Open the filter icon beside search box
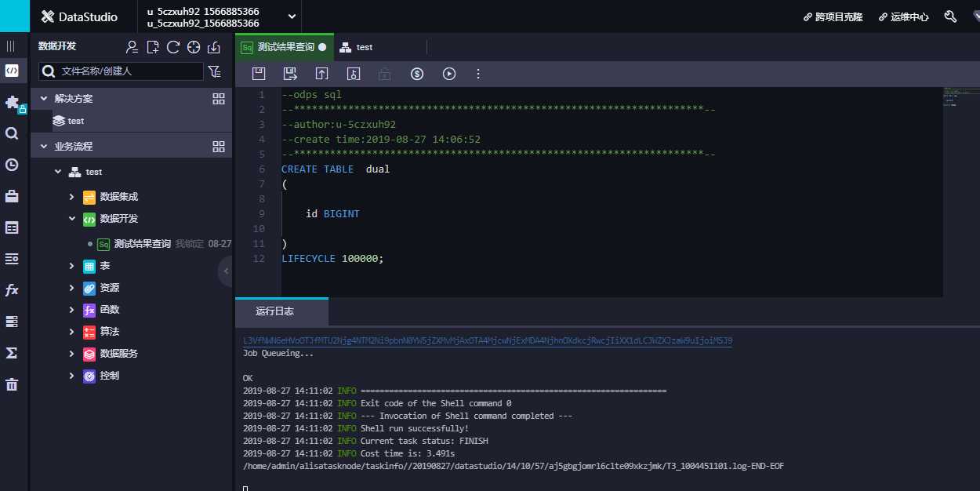Image resolution: width=980 pixels, height=491 pixels. pos(215,71)
